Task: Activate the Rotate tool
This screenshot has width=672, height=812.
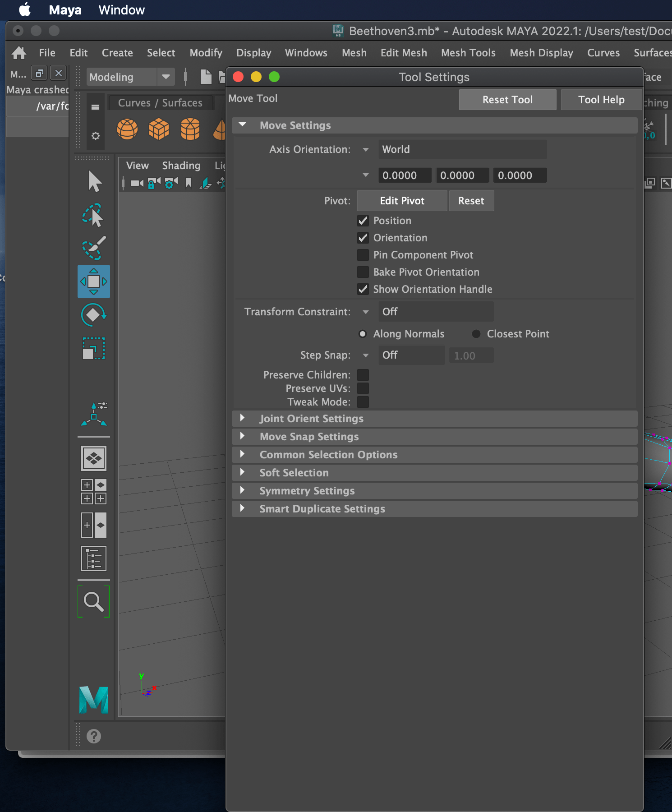Action: pyautogui.click(x=93, y=314)
